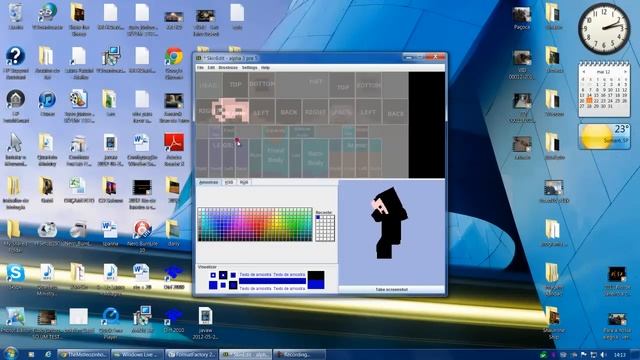Switch to TheMisteczinbo taskbar window

[83, 354]
